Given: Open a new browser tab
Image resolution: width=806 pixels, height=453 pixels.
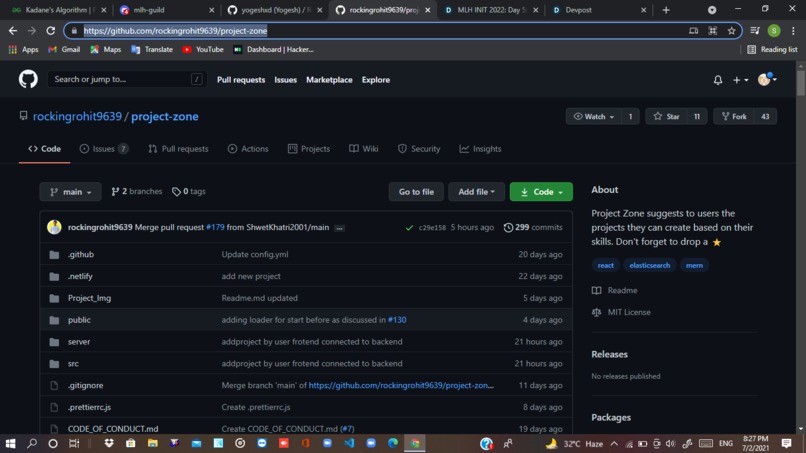Looking at the screenshot, I should [666, 10].
